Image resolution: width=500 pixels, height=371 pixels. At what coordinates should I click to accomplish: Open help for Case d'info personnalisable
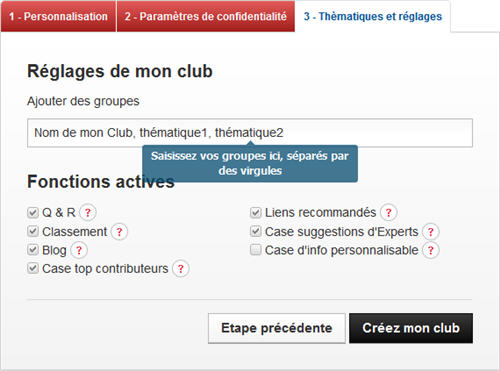point(431,250)
